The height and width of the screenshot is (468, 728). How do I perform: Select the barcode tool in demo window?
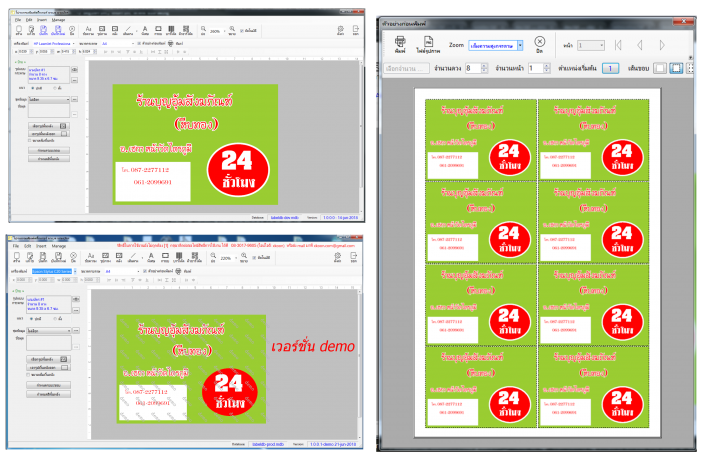tap(179, 257)
